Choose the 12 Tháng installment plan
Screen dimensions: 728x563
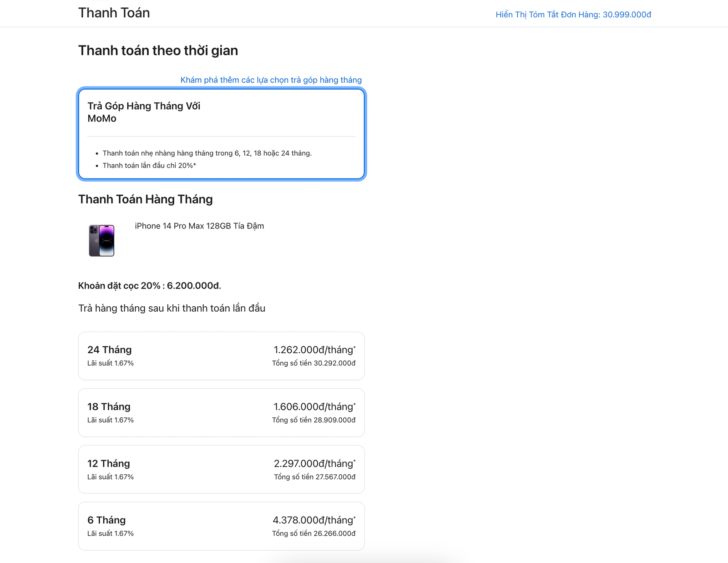click(x=222, y=469)
